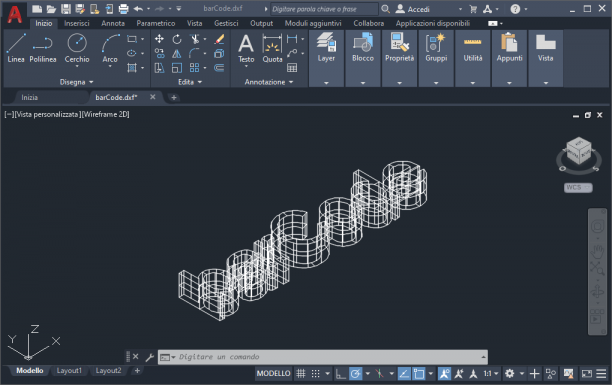Toggle object snap tracking
The image size is (612, 385).
tap(404, 374)
